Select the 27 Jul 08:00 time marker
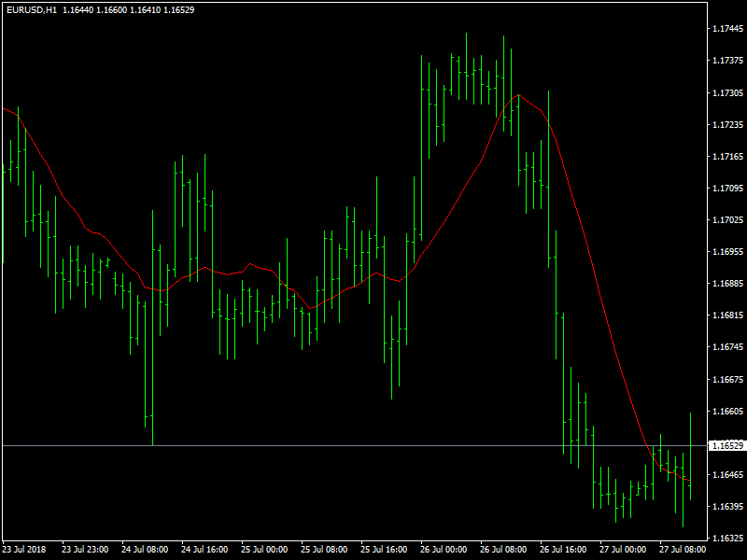The height and width of the screenshot is (560, 747). point(683,549)
